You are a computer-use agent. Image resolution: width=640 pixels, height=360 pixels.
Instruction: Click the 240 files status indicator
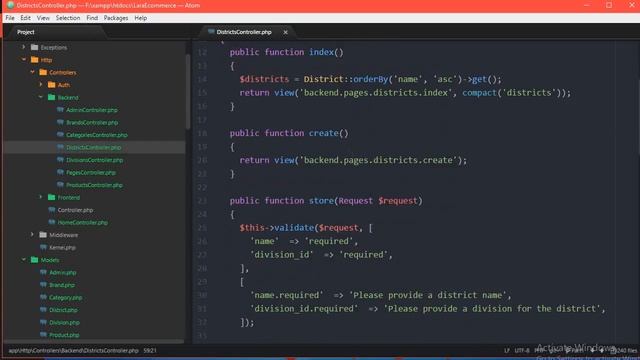coord(624,350)
